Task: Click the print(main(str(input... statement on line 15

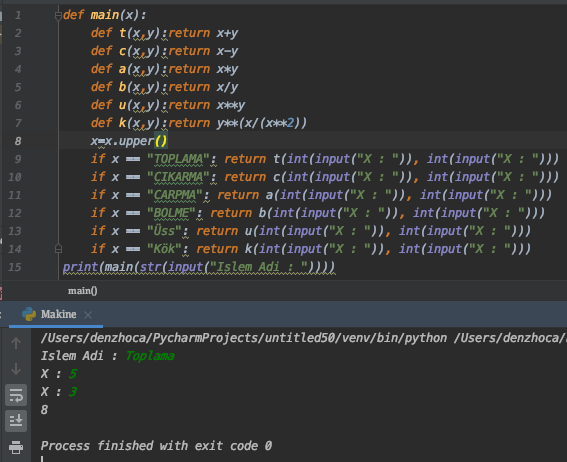Action: click(x=199, y=267)
